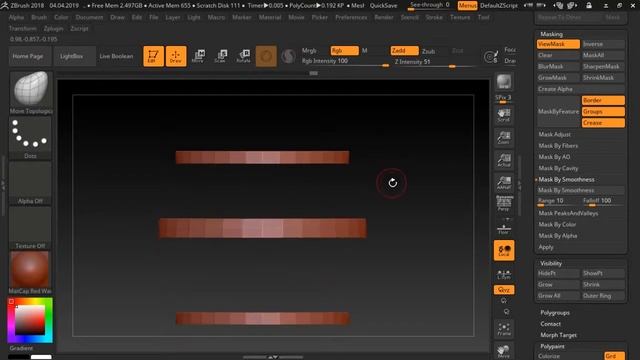
Task: Click the Frame icon
Action: pyautogui.click(x=504, y=329)
